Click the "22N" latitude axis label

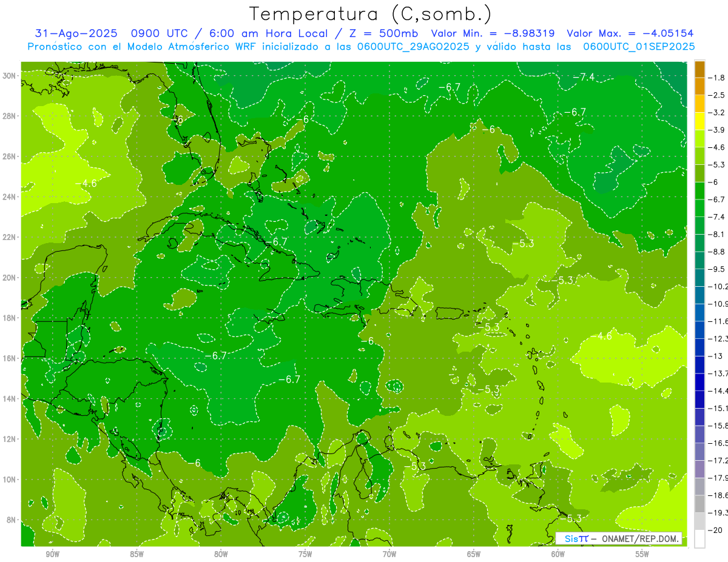[9, 237]
